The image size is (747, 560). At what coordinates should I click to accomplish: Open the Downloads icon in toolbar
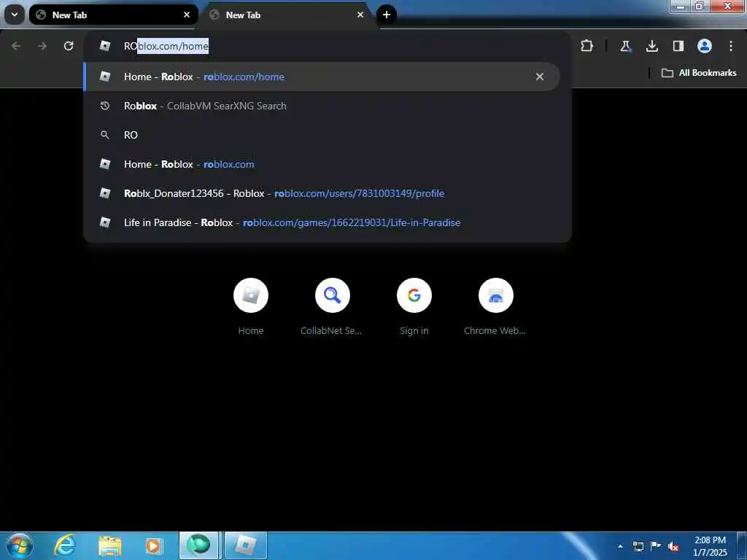(x=651, y=46)
